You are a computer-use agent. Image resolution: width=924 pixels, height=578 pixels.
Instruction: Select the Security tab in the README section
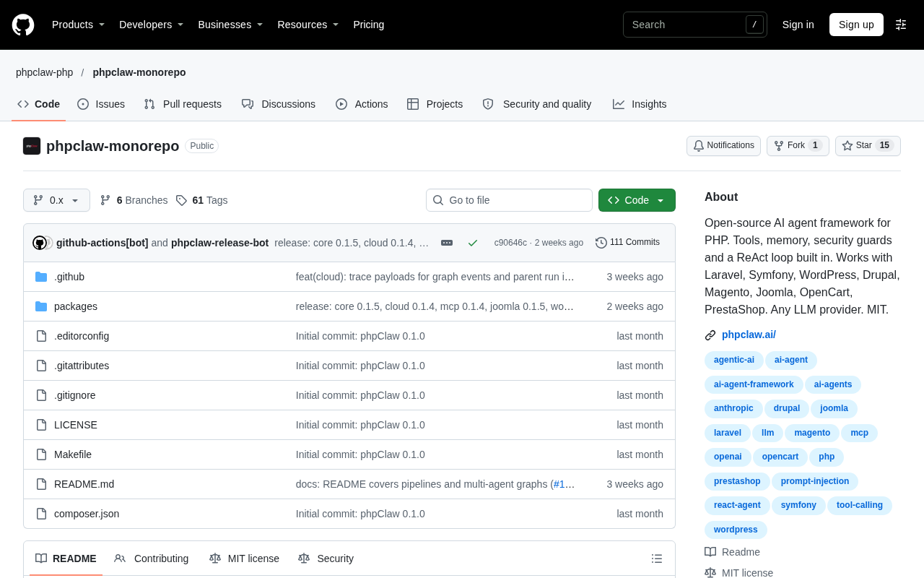pos(326,558)
